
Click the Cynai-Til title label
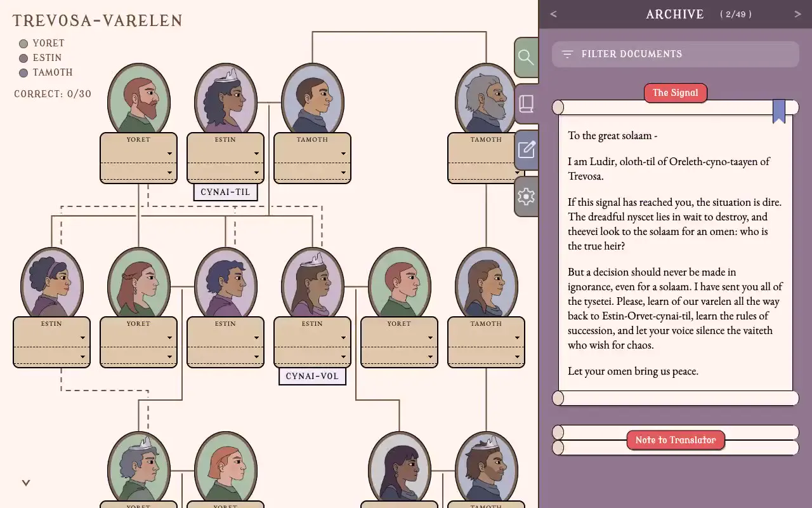coord(225,192)
